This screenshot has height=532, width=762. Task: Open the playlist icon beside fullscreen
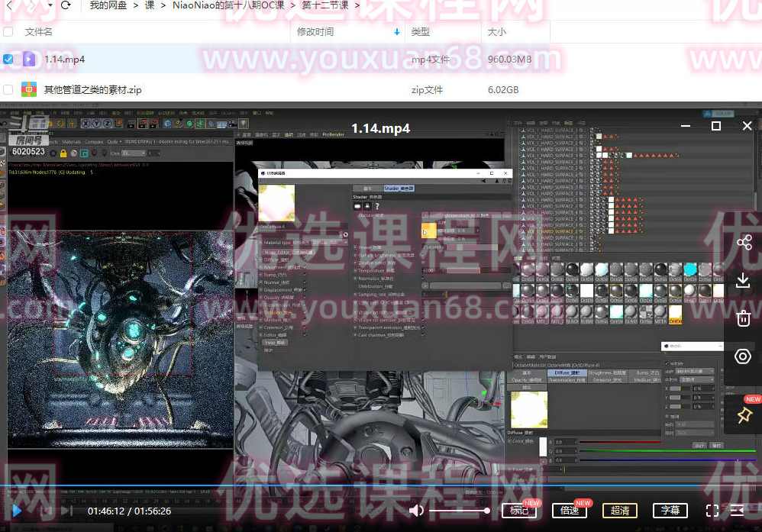click(738, 511)
